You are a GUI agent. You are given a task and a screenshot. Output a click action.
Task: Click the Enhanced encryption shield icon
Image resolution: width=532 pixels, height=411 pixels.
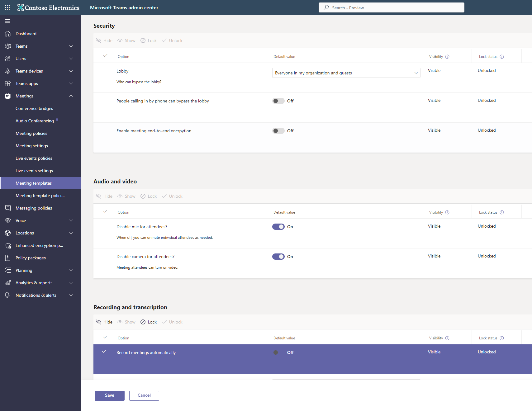(8, 245)
